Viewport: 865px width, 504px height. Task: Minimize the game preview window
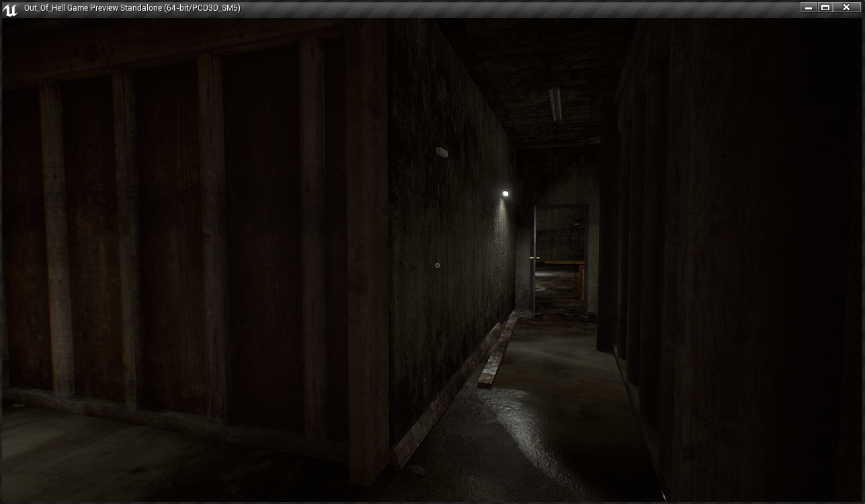(x=809, y=7)
